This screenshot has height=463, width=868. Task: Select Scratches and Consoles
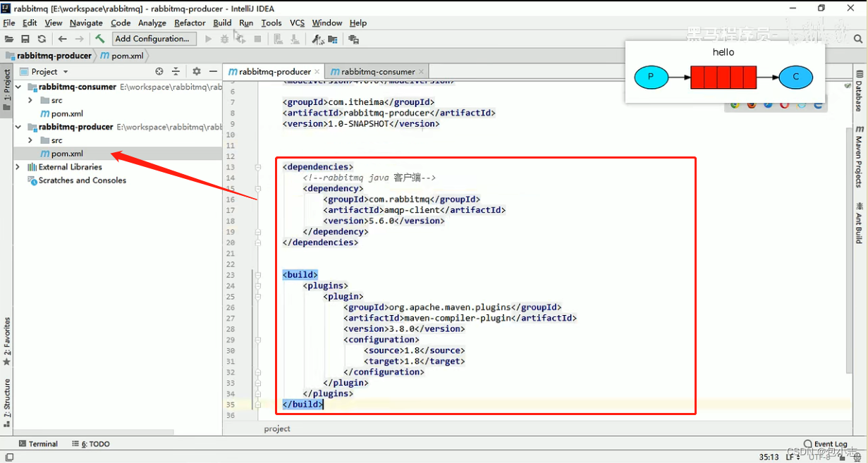[77, 180]
